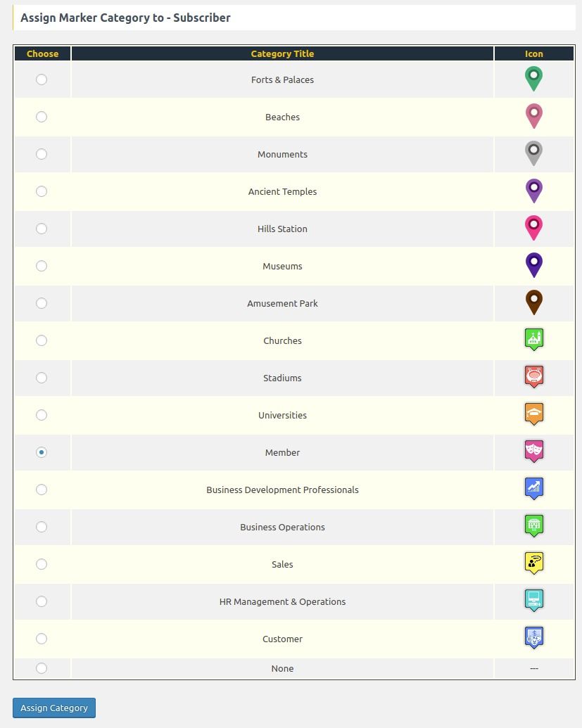Click the Choose column header
This screenshot has height=728, width=582.
(42, 53)
